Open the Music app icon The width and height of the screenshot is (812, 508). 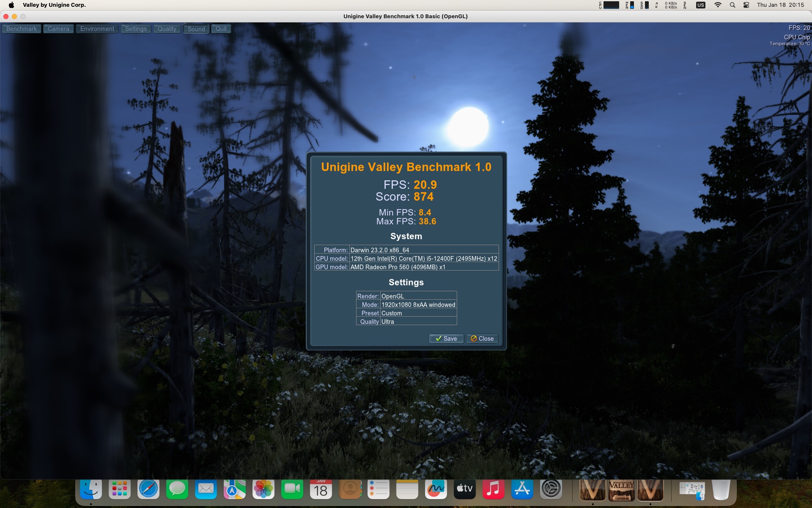(494, 489)
